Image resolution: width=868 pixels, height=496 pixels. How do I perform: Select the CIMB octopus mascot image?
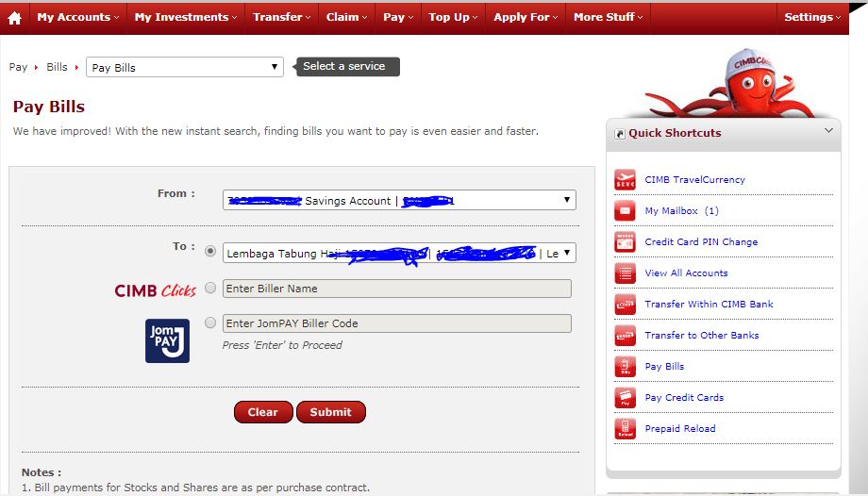[x=732, y=83]
